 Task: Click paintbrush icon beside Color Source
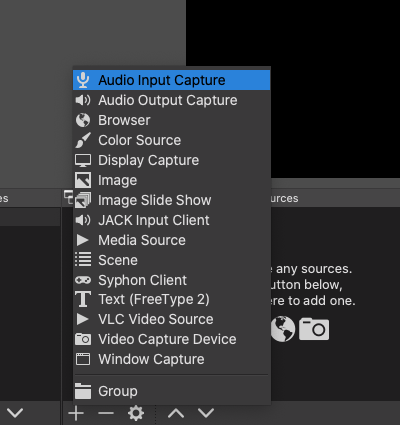(83, 140)
